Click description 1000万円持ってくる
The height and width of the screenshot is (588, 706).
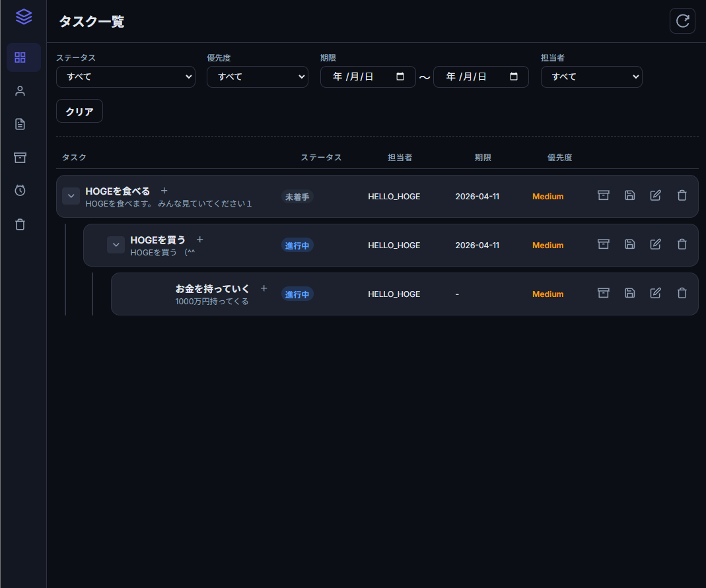tap(211, 302)
